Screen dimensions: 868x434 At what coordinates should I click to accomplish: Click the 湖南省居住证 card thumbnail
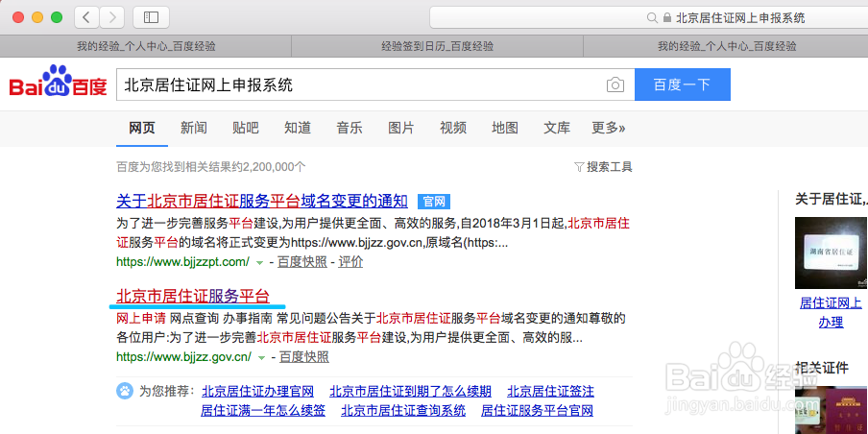coord(832,253)
